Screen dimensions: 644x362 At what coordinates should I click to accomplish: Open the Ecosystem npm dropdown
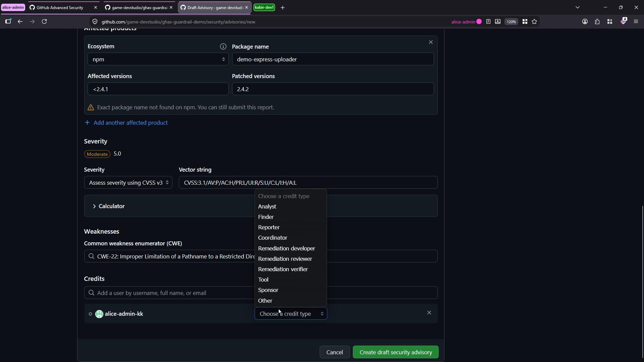tap(158, 59)
